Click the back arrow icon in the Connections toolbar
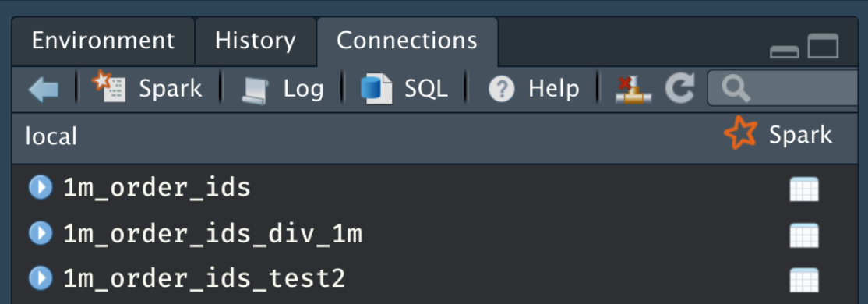 click(x=44, y=89)
